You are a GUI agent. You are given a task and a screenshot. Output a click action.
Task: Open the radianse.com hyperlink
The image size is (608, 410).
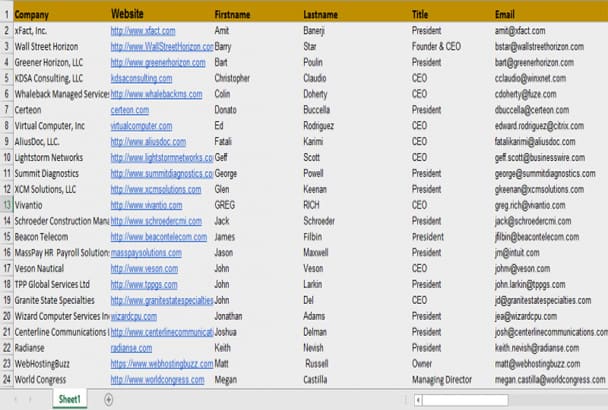pos(131,348)
